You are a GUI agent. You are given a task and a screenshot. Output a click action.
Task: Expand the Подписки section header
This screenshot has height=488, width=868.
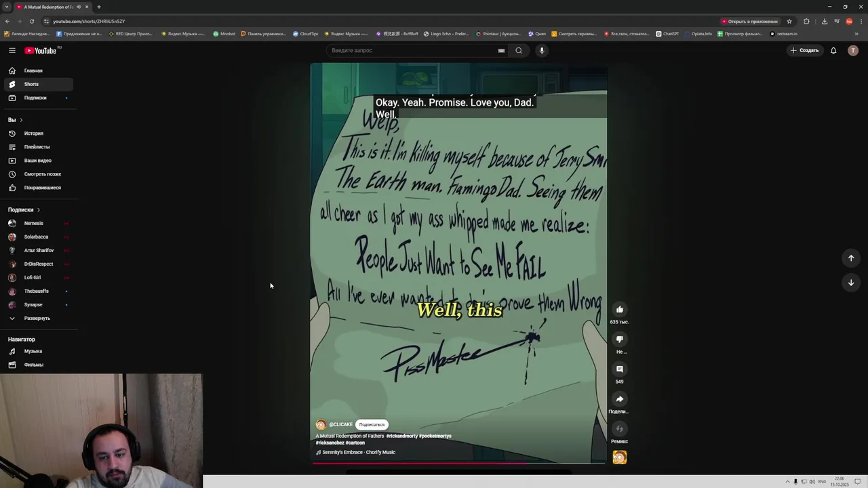(24, 210)
